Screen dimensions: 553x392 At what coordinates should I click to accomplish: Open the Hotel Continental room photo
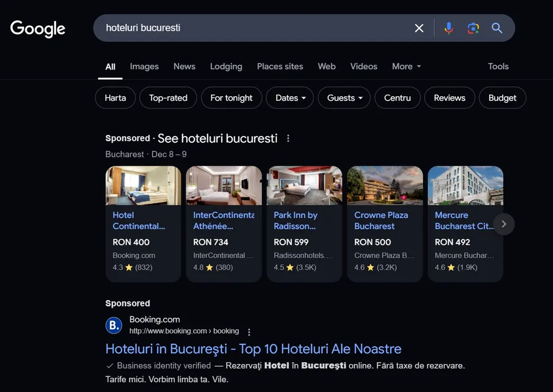click(x=143, y=185)
